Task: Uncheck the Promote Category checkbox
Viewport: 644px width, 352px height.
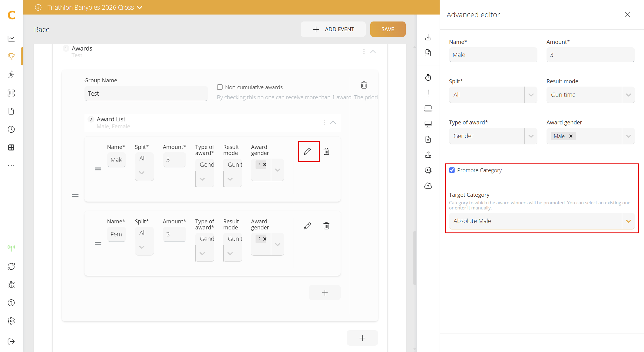Action: pyautogui.click(x=452, y=170)
